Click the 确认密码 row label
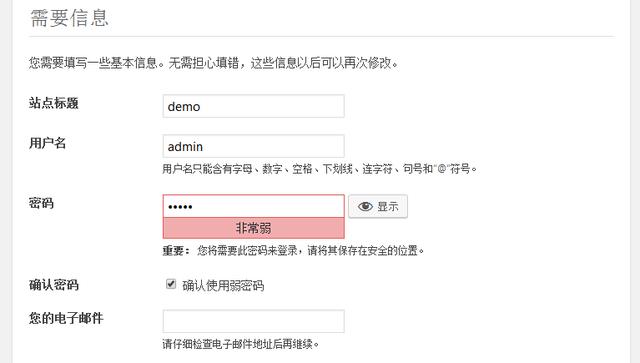The image size is (640, 363). point(53,285)
